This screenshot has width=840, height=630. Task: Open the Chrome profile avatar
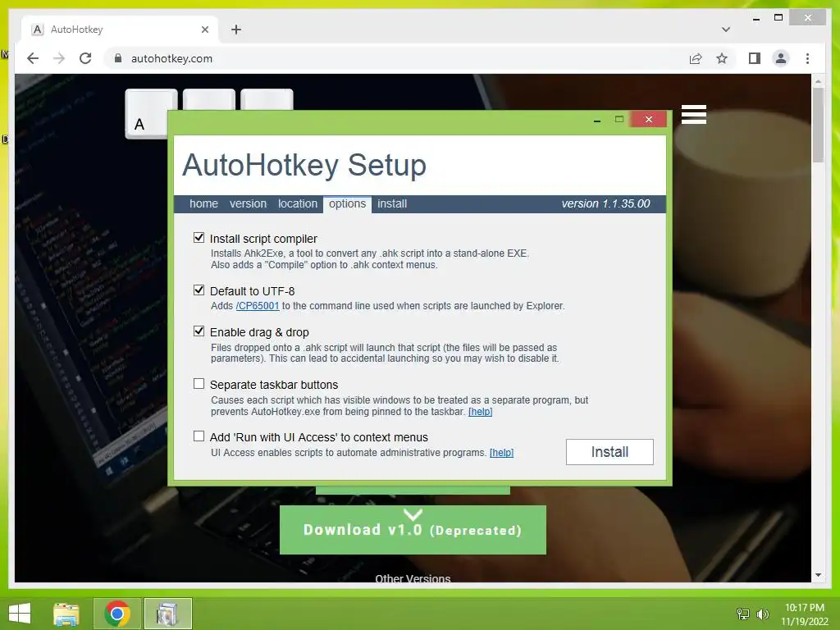click(x=781, y=58)
